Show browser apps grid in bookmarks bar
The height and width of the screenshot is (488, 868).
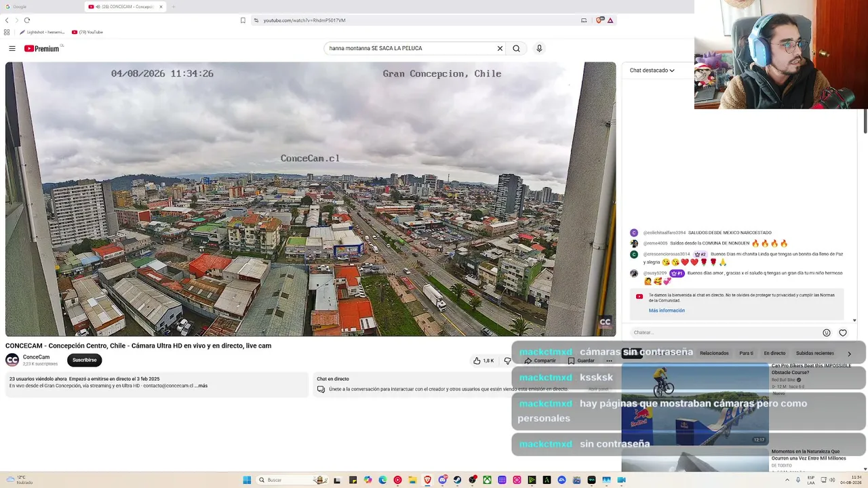tap(7, 32)
